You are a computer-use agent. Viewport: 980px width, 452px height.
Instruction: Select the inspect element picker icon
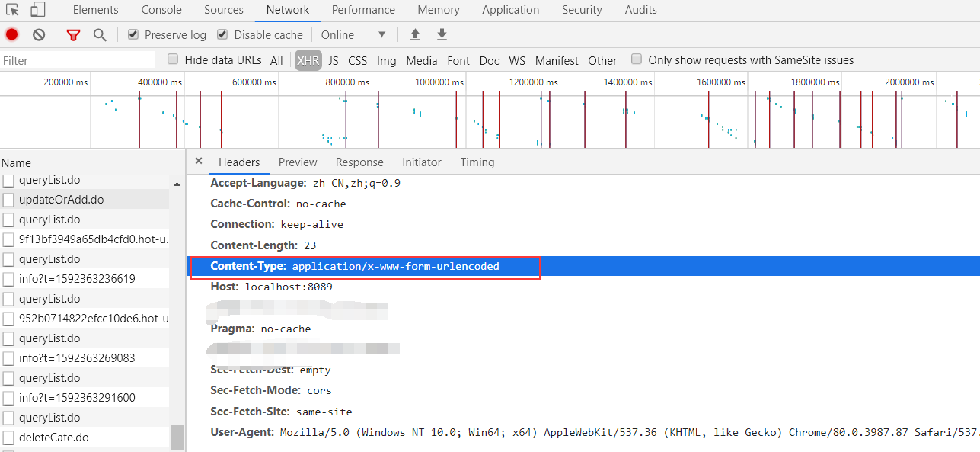[12, 10]
